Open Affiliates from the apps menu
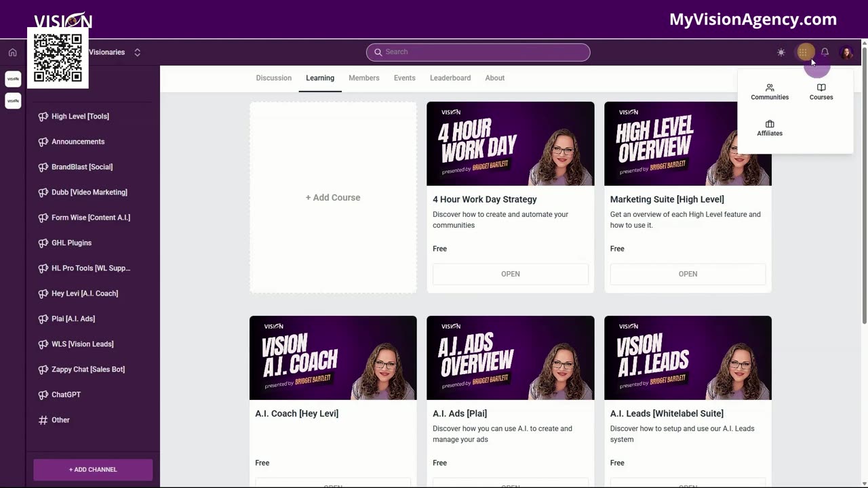 [x=770, y=128]
